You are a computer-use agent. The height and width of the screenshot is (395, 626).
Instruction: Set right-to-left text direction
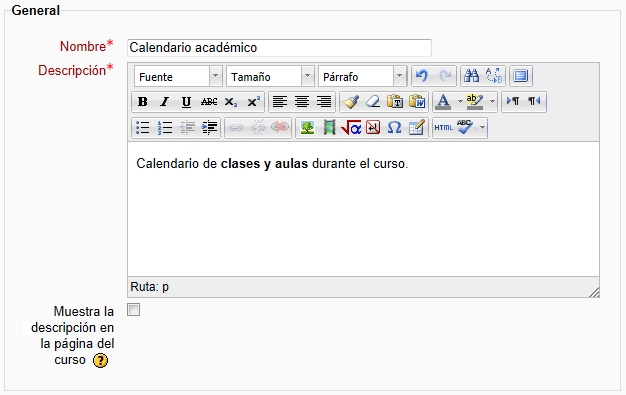click(x=534, y=101)
